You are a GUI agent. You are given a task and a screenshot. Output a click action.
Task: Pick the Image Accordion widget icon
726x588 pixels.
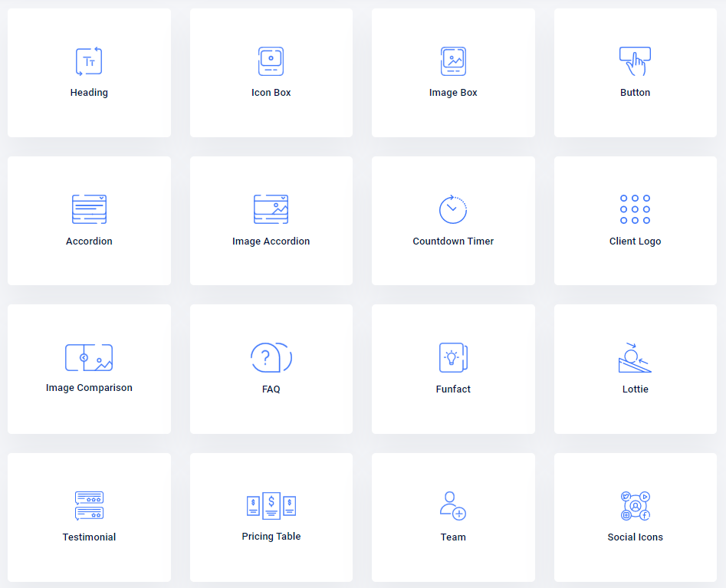click(x=271, y=209)
